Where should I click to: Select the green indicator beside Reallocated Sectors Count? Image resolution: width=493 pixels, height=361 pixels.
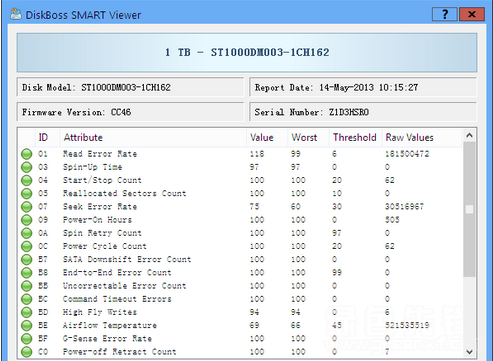(x=27, y=193)
